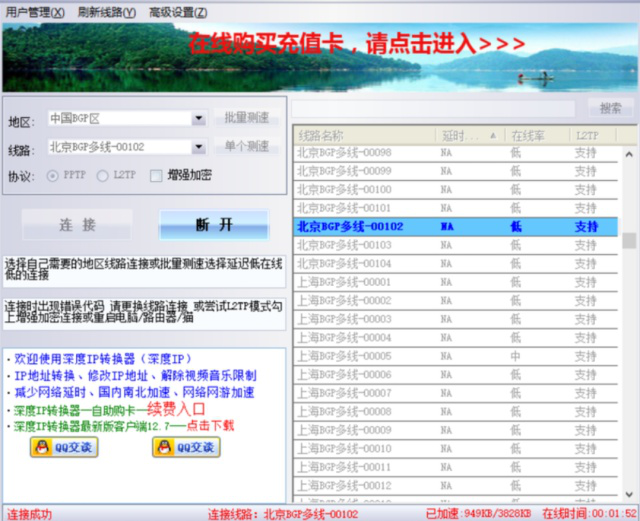Screen dimensions: 640x521
Task: Click the route search input field
Action: pyautogui.click(x=433, y=109)
